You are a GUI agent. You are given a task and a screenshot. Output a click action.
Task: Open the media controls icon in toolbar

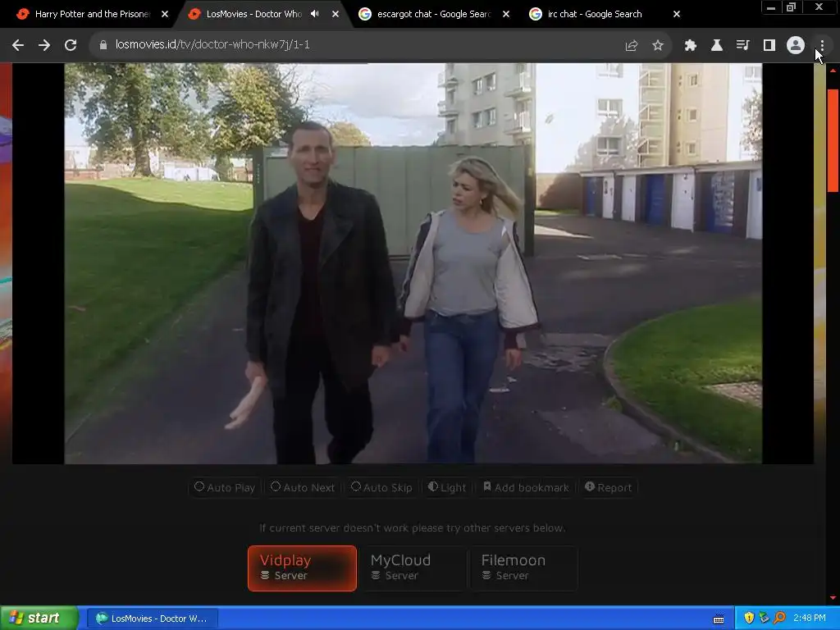click(x=743, y=46)
